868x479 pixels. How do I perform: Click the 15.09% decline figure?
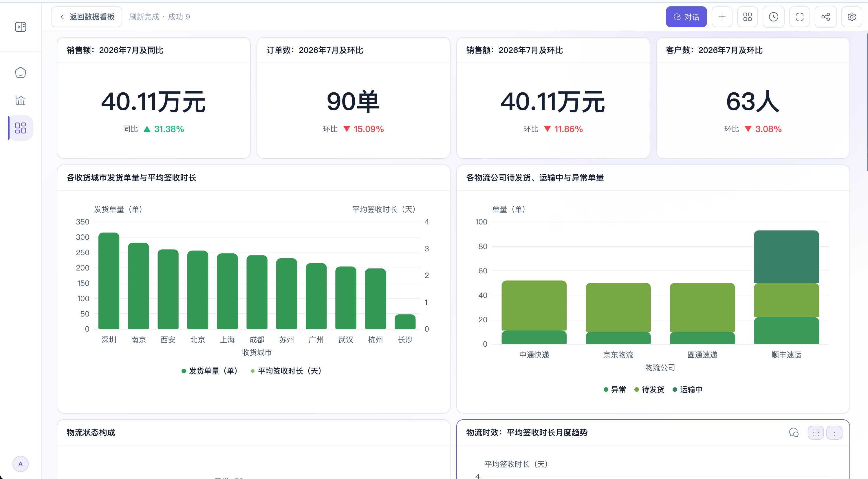(369, 129)
